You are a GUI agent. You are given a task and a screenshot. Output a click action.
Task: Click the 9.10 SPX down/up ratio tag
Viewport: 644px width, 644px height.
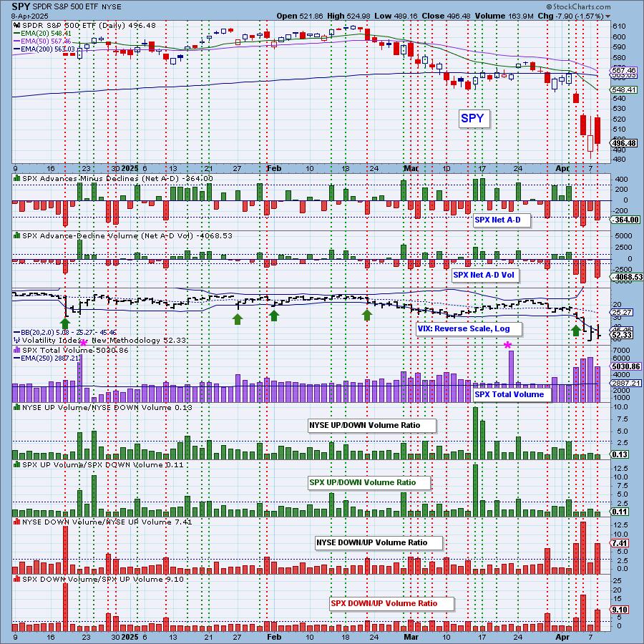click(x=620, y=610)
